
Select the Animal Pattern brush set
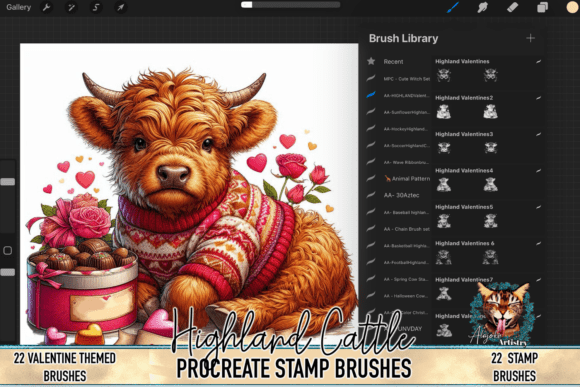398,178
